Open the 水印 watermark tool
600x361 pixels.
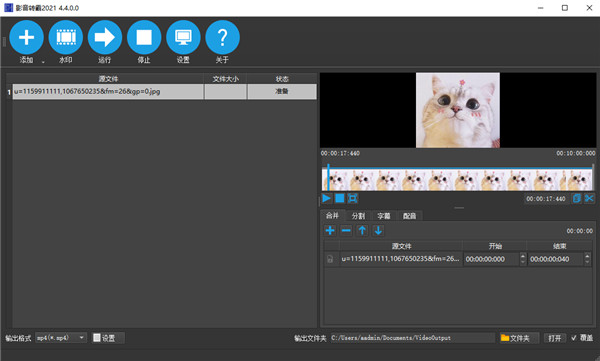tap(66, 37)
